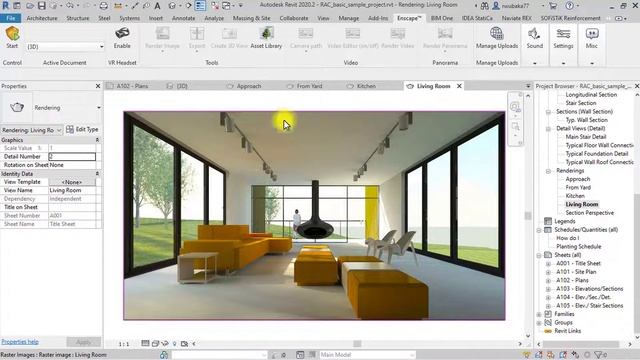
Task: Open Enscape Settings sliders icon
Action: (563, 33)
